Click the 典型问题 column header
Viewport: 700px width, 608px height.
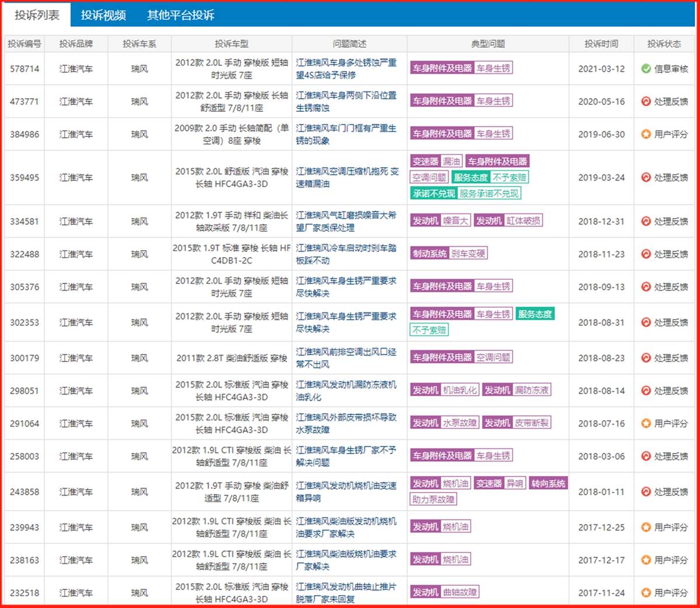pos(488,44)
